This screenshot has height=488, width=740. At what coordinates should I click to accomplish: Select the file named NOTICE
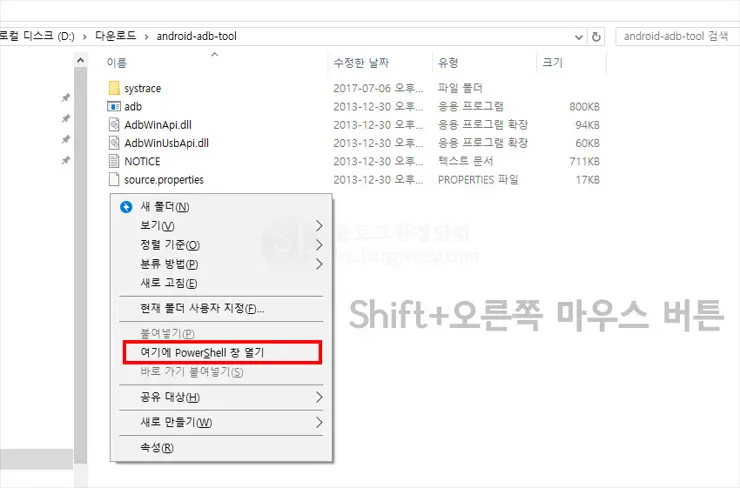tap(142, 161)
